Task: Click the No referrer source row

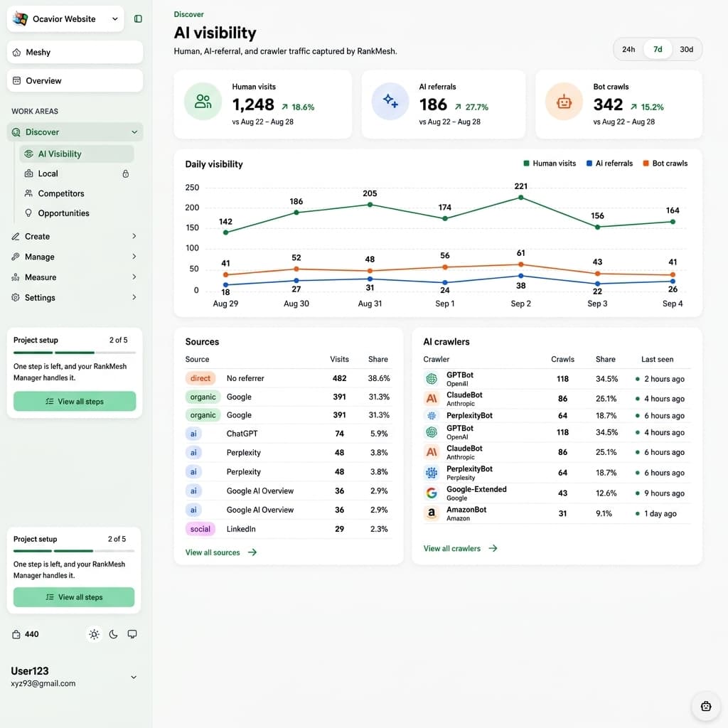Action: pos(289,378)
